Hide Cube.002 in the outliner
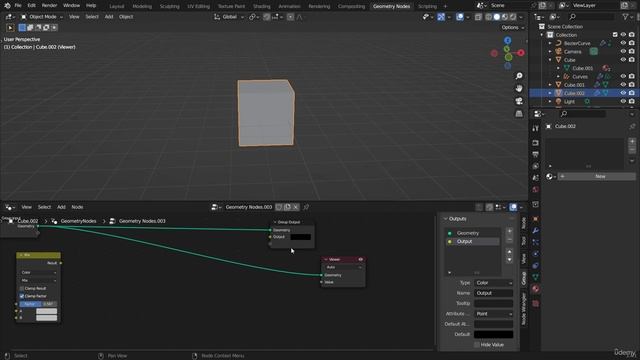 (x=623, y=93)
